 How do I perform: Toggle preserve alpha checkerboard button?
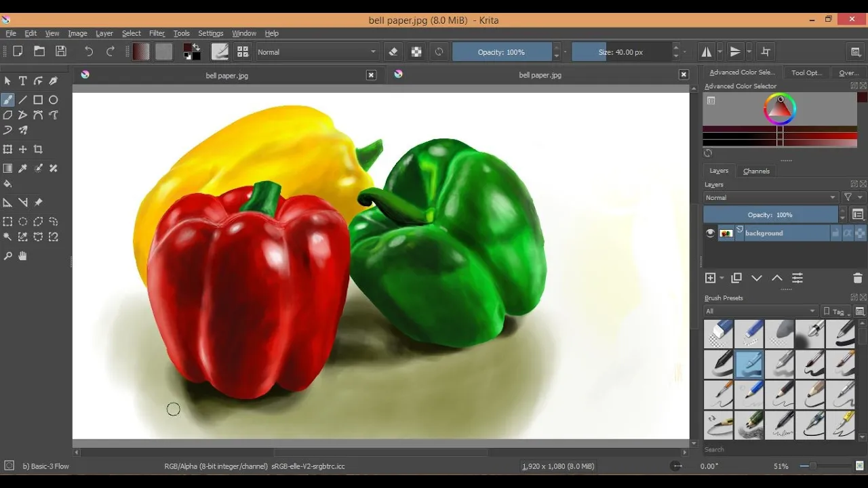click(x=416, y=52)
